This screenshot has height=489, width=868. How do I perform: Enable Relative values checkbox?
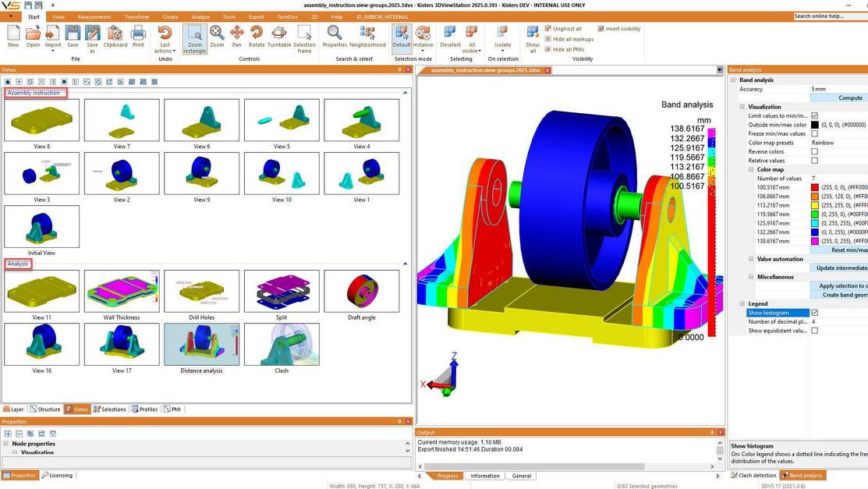814,161
